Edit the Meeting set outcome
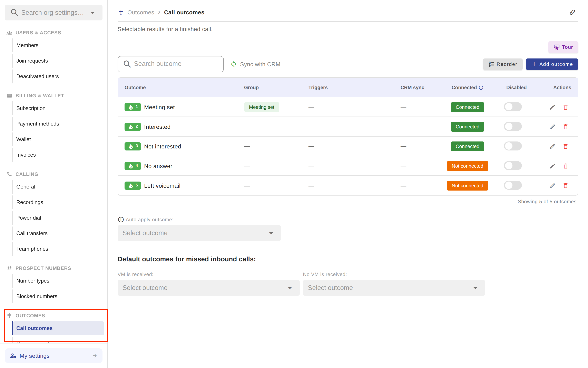This screenshot has height=368, width=588. [552, 107]
